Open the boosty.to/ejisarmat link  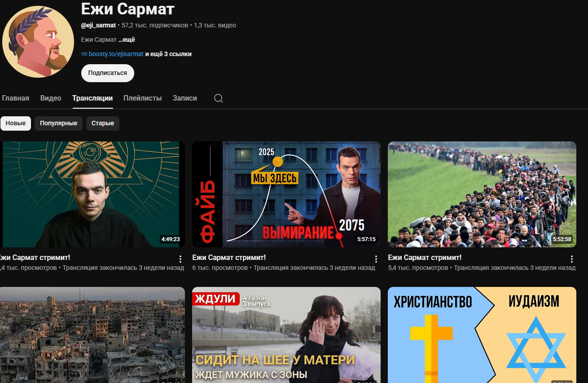point(116,54)
